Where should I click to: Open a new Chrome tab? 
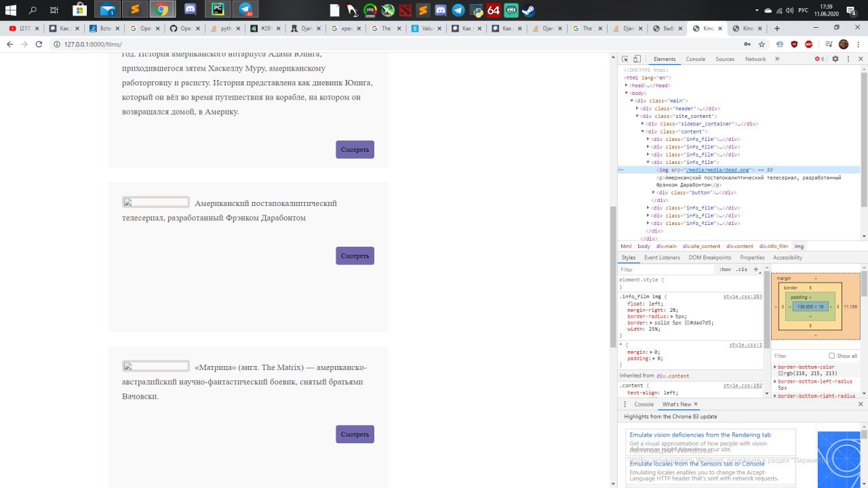777,28
